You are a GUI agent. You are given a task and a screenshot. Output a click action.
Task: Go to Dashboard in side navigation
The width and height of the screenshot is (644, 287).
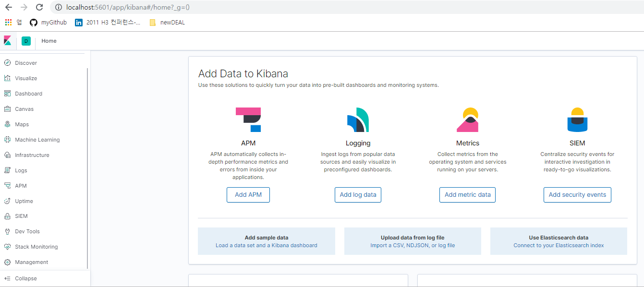28,94
